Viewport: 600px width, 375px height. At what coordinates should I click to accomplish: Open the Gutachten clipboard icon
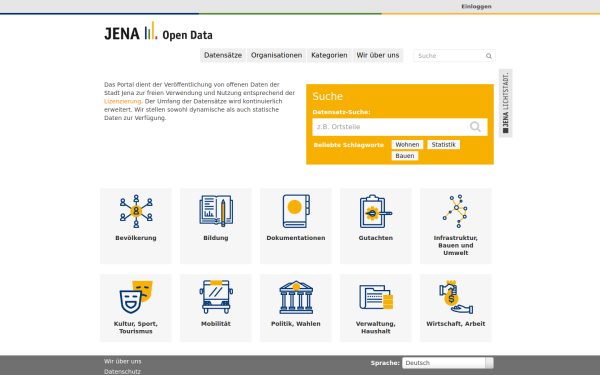pyautogui.click(x=376, y=211)
